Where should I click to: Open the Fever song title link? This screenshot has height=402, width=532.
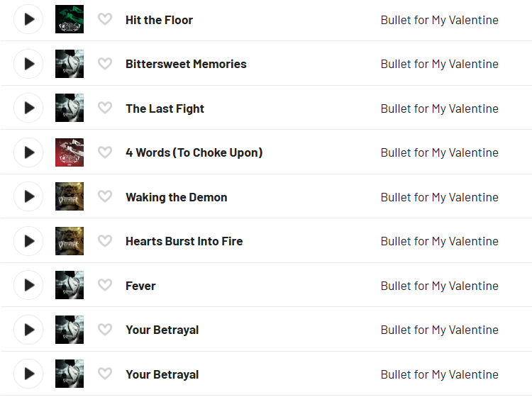coord(140,286)
